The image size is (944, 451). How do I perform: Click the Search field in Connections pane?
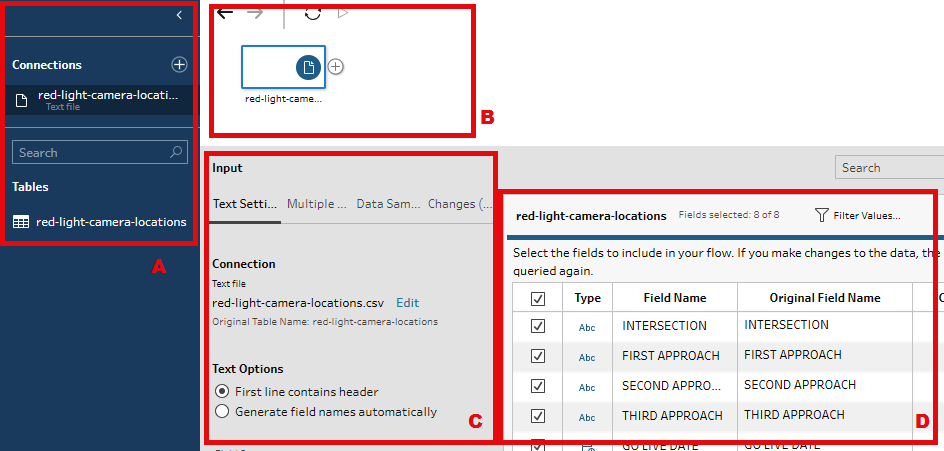tap(100, 152)
